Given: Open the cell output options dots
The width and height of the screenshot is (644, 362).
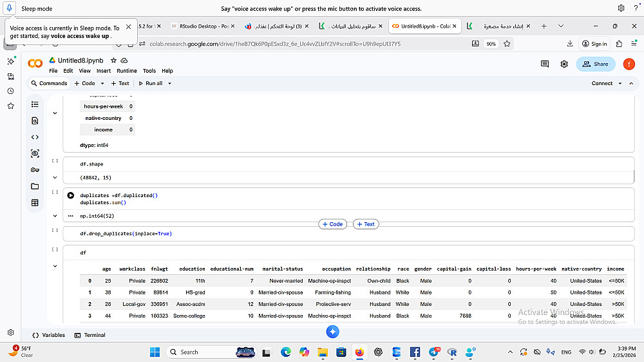Looking at the screenshot, I should [71, 216].
